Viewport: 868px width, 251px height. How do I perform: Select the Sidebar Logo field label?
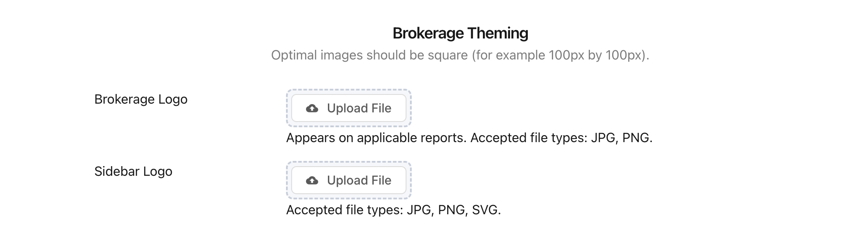(x=133, y=171)
